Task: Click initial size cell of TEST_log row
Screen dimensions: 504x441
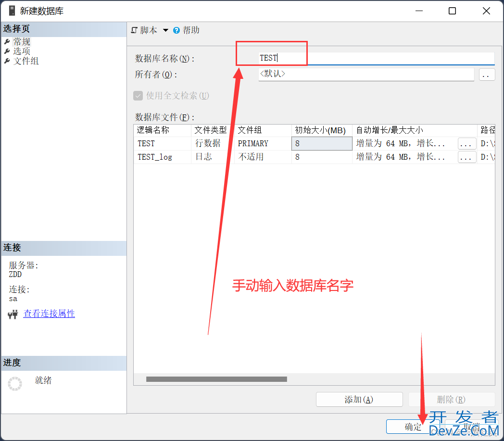Action: (322, 157)
